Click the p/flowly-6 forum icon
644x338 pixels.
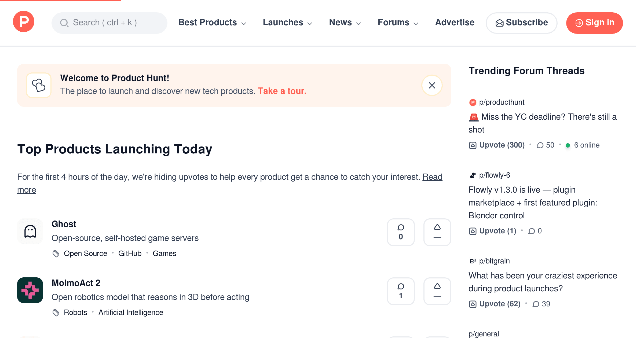click(473, 175)
